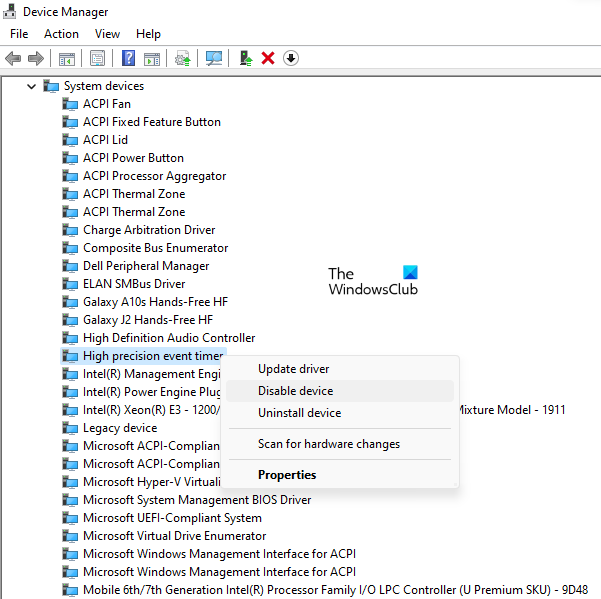Select High Definition Audio Controller device
The width and height of the screenshot is (601, 599).
click(x=169, y=338)
